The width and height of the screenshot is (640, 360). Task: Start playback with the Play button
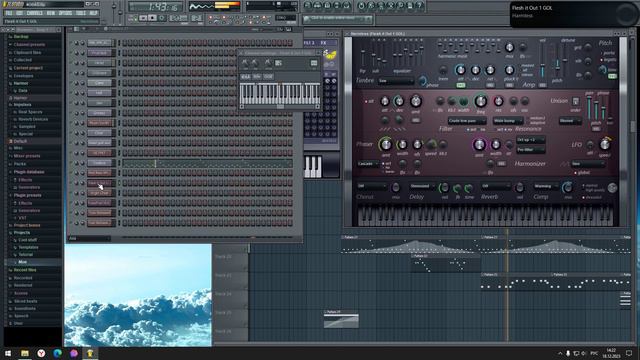coord(143,18)
